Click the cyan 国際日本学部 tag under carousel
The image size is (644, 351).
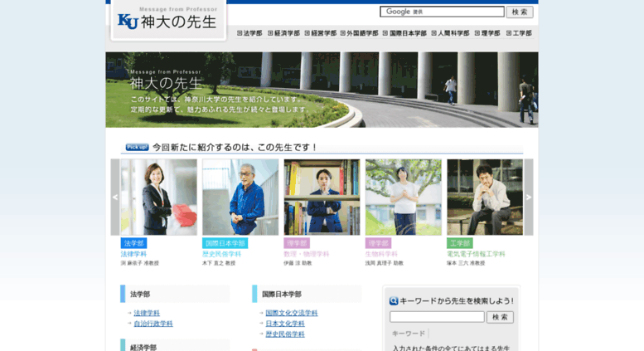tap(225, 243)
